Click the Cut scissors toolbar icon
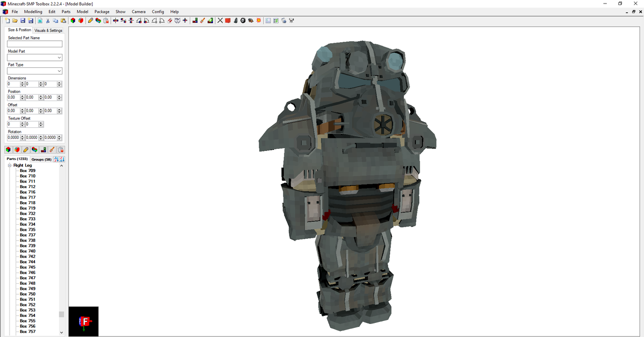The width and height of the screenshot is (644, 337). (48, 21)
